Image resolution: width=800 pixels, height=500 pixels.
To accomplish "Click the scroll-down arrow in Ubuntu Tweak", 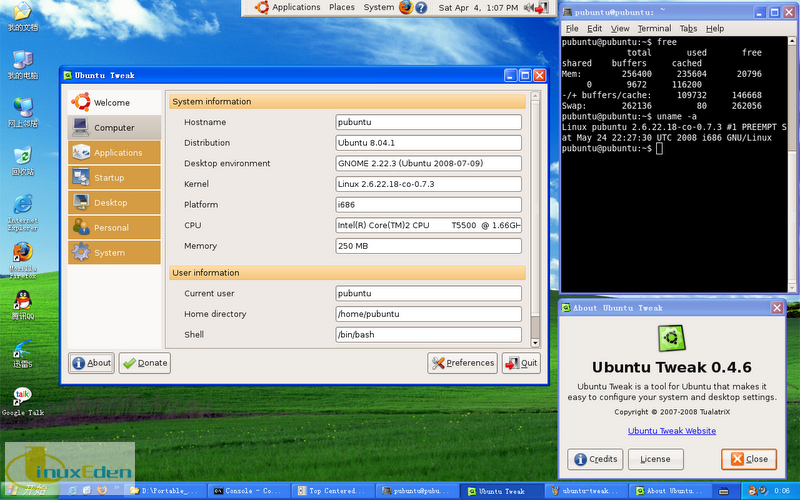I will pos(535,343).
